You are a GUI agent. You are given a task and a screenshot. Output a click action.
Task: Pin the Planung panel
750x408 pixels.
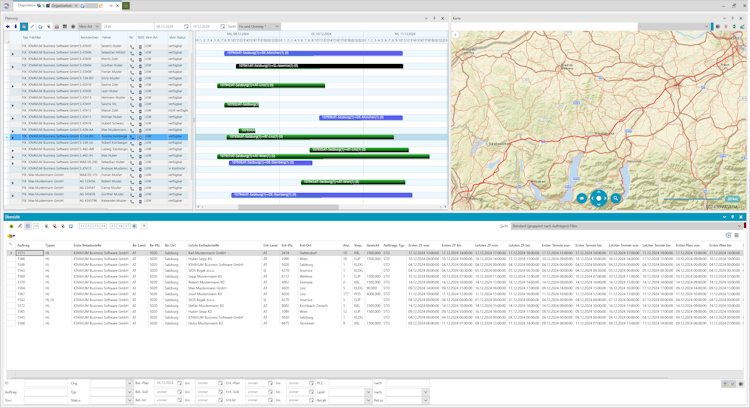coord(434,18)
